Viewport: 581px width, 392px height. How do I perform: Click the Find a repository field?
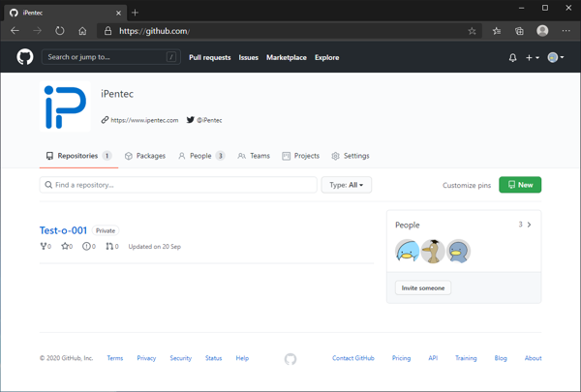[178, 185]
